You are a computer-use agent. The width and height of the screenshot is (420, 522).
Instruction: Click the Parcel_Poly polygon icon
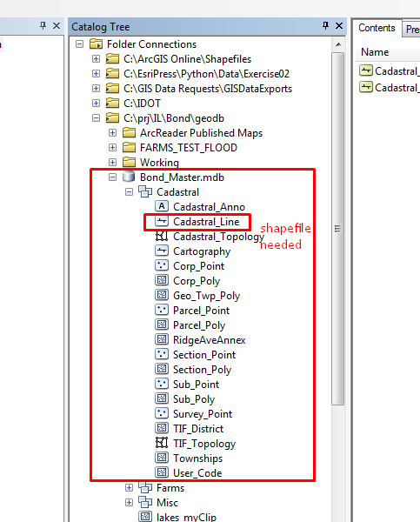(x=162, y=325)
